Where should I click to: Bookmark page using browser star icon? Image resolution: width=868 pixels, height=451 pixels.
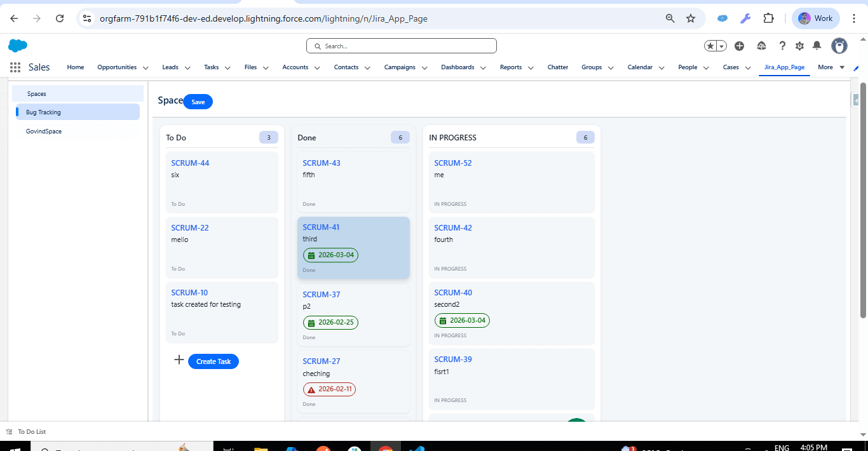[x=691, y=18]
